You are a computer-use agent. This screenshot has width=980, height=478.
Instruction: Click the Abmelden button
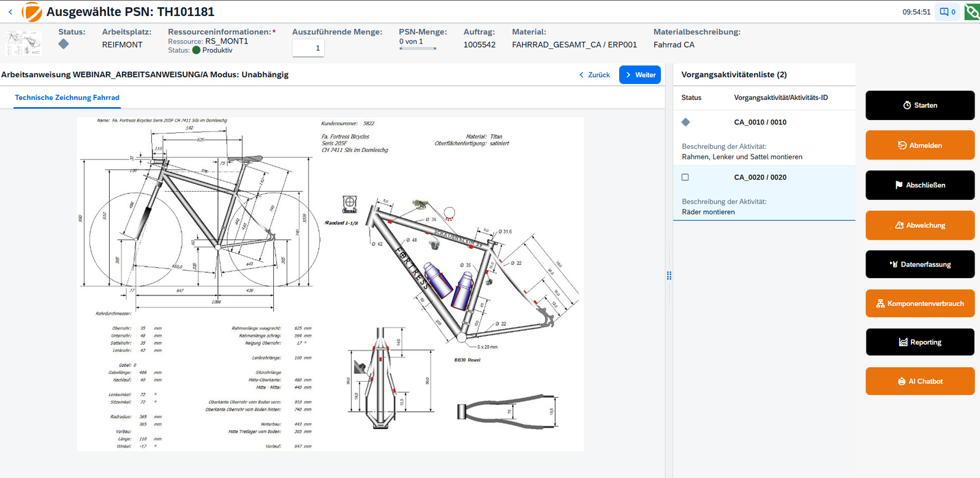(920, 145)
